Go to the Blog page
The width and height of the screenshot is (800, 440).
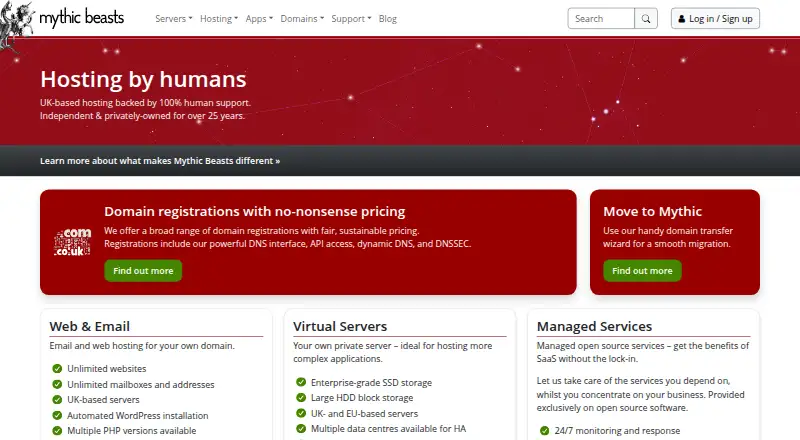[388, 19]
